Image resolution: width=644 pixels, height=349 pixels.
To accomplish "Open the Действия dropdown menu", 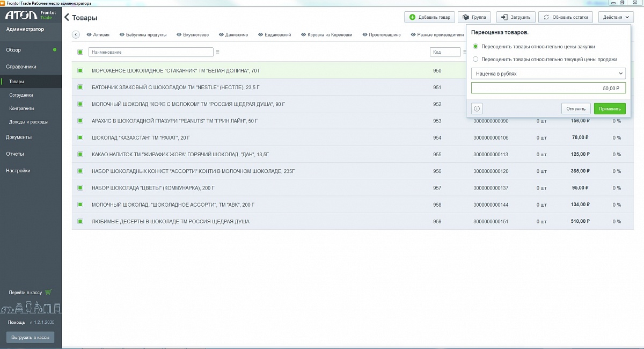I will (616, 17).
